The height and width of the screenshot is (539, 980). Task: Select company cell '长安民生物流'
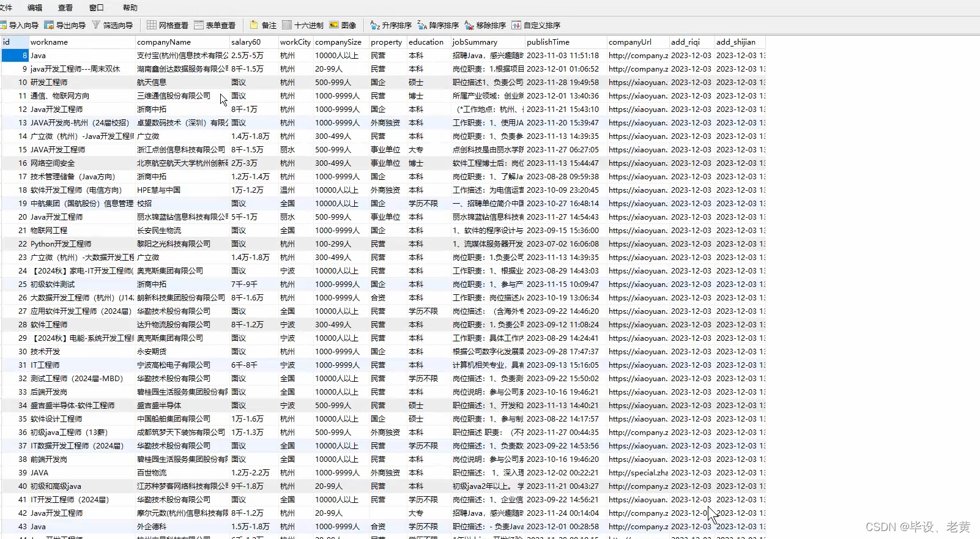pyautogui.click(x=182, y=231)
